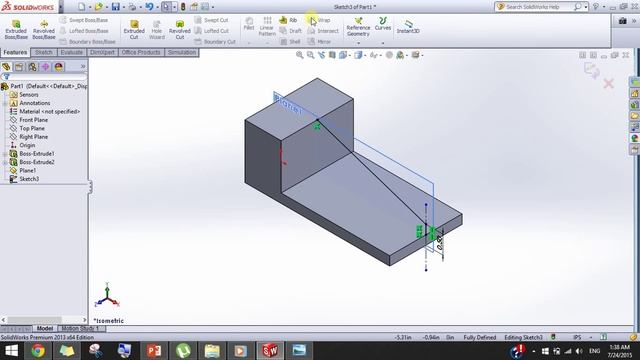Select the Revolved Boss/Base tool
This screenshot has height=360, width=640.
click(x=44, y=30)
